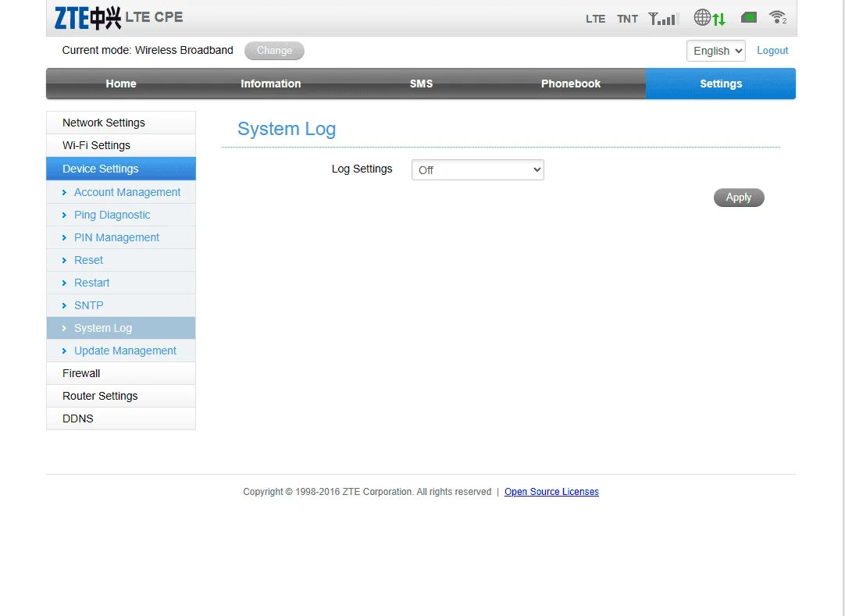Viewport: 845px width, 616px height.
Task: Click the Apply button
Action: [739, 198]
